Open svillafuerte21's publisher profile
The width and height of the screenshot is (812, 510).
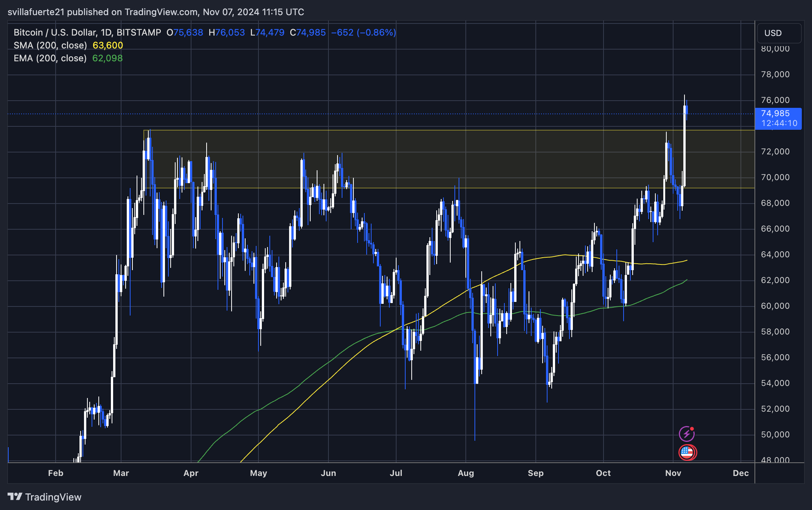point(36,12)
